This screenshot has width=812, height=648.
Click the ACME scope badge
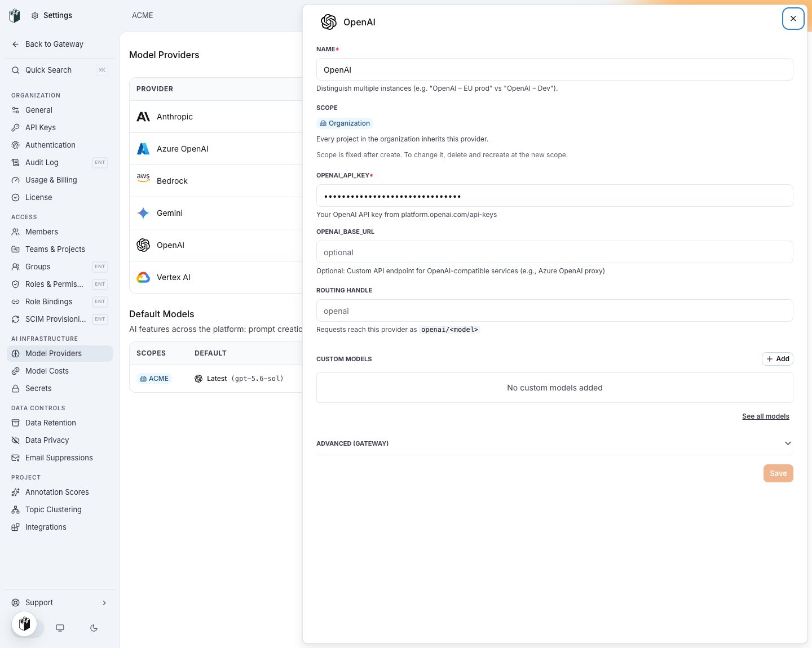click(x=154, y=379)
